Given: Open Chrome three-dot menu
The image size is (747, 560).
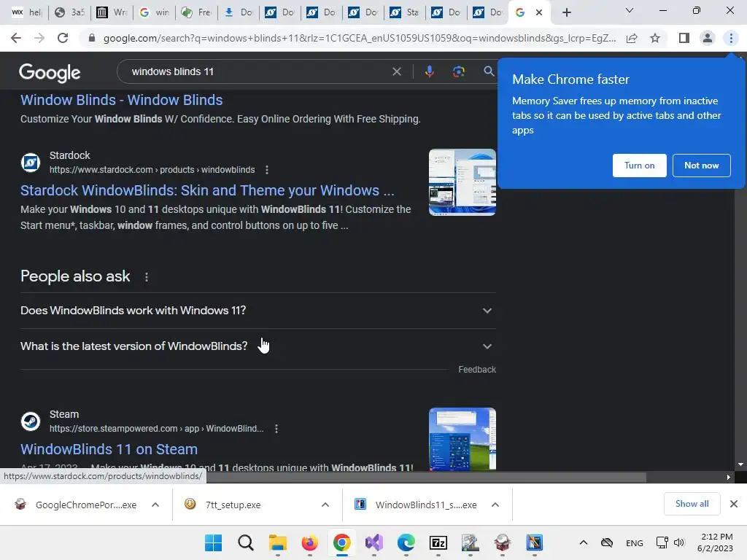Looking at the screenshot, I should tap(731, 38).
